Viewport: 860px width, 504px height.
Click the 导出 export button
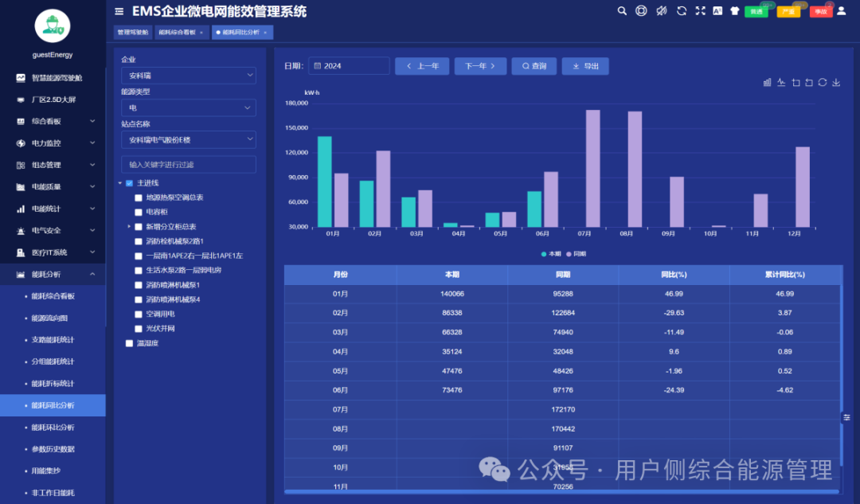pyautogui.click(x=585, y=66)
